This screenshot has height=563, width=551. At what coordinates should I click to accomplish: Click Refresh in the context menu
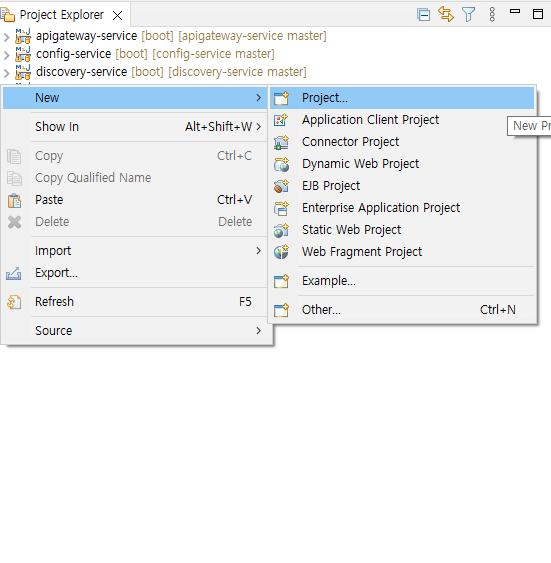point(135,302)
